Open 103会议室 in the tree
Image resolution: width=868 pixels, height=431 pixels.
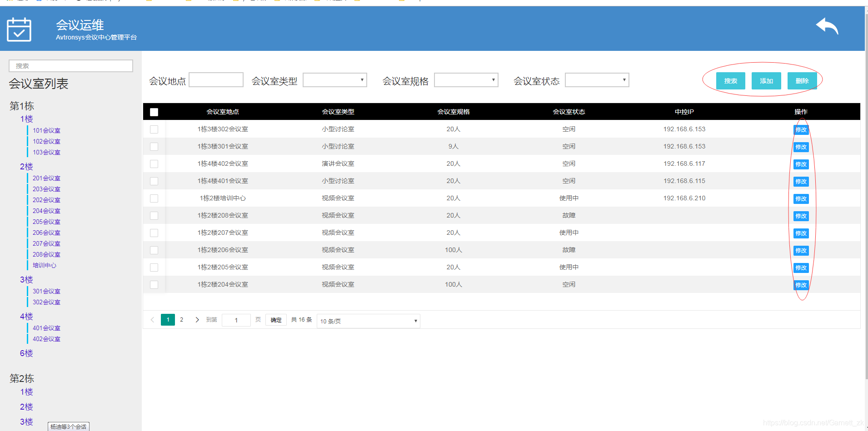click(46, 152)
